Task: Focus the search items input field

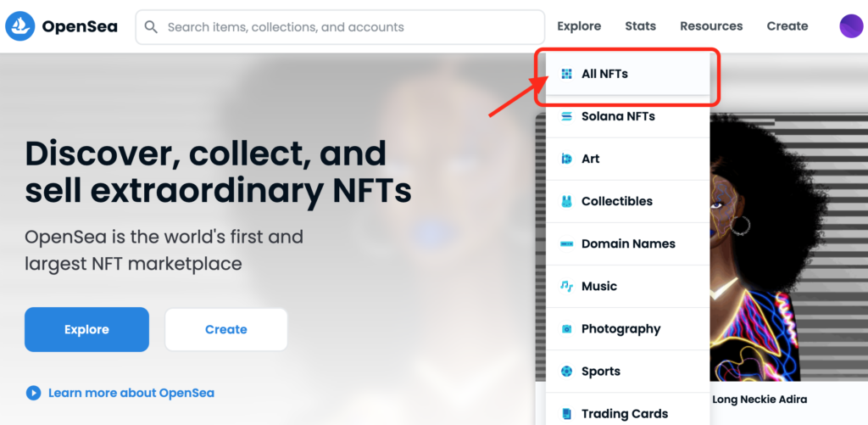Action: coord(340,26)
